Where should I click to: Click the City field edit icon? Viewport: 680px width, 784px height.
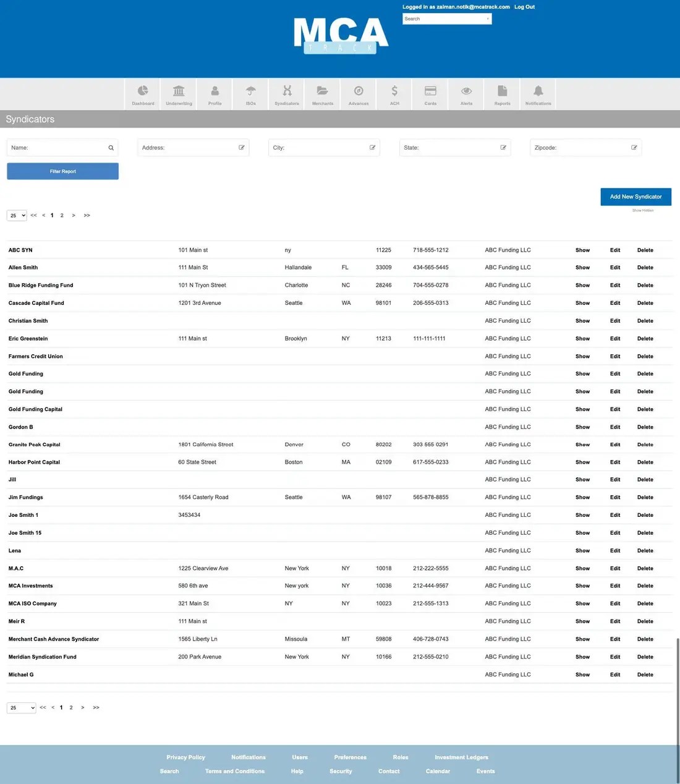coord(373,148)
